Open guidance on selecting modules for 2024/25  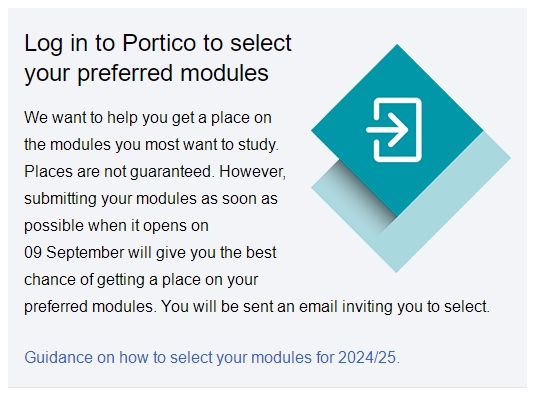click(x=212, y=357)
